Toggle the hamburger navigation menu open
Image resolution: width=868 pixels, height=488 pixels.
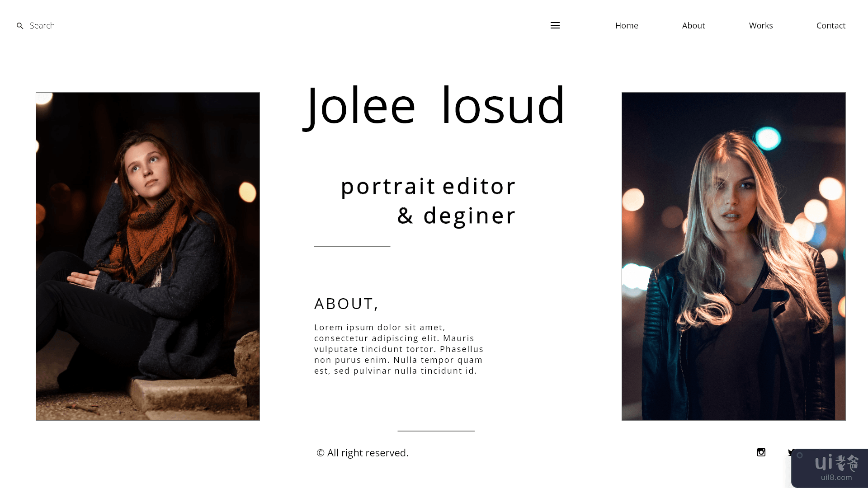[555, 25]
